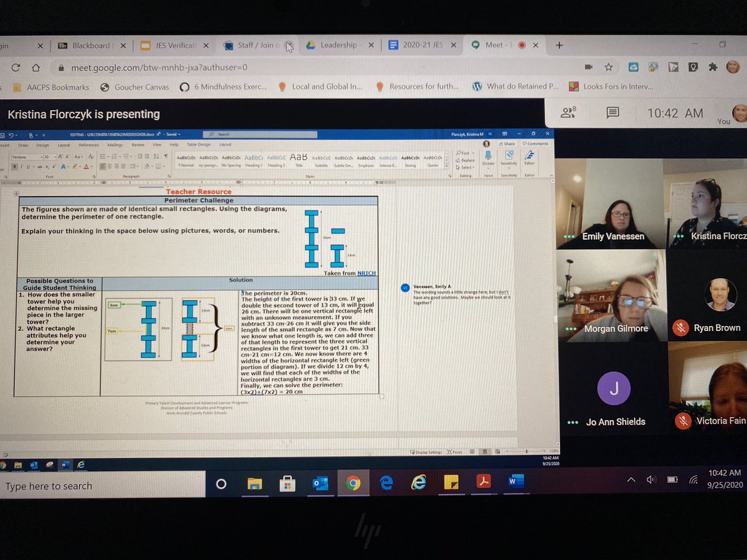Click Comments button in presented Word window

(x=535, y=144)
